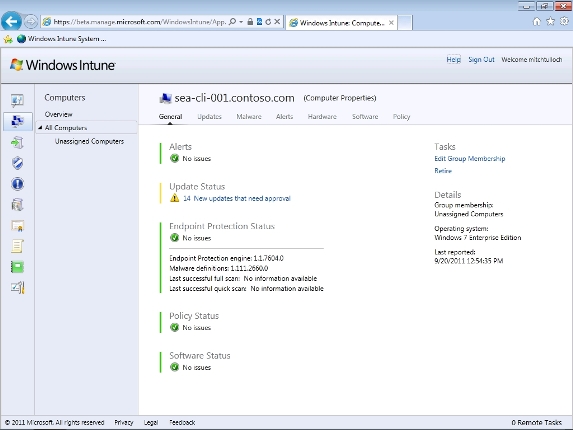The image size is (573, 430).
Task: Open the System Overview workspace icon
Action: coord(17,100)
